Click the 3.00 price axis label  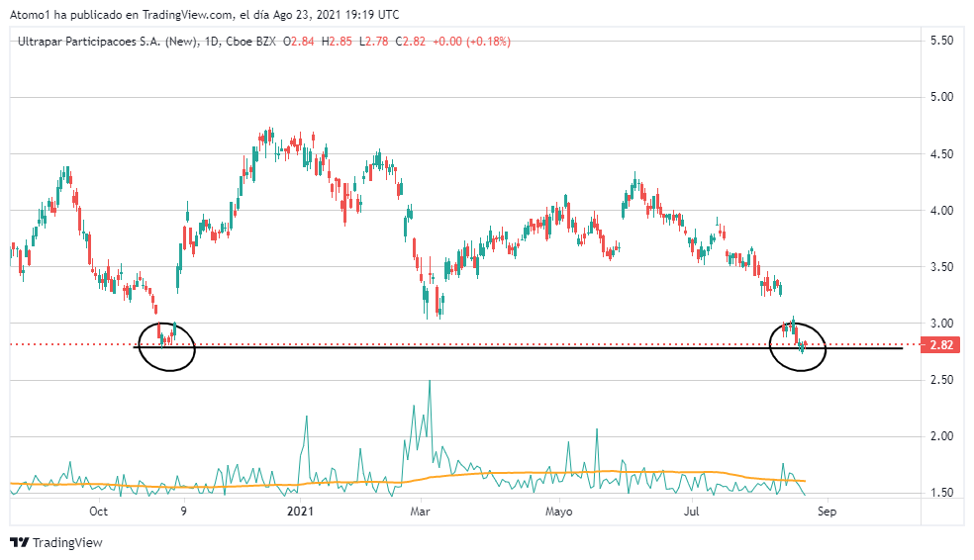coord(941,324)
